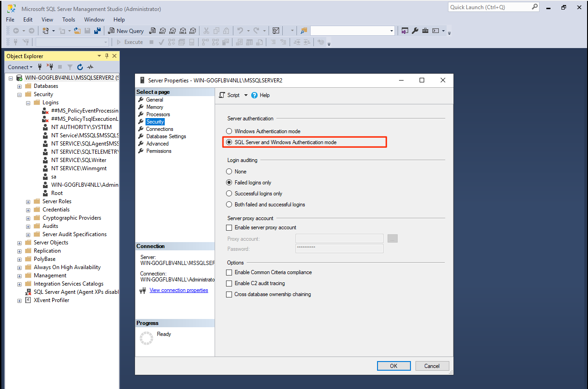
Task: Click the solution/registered servers window icon
Action: coord(405,31)
